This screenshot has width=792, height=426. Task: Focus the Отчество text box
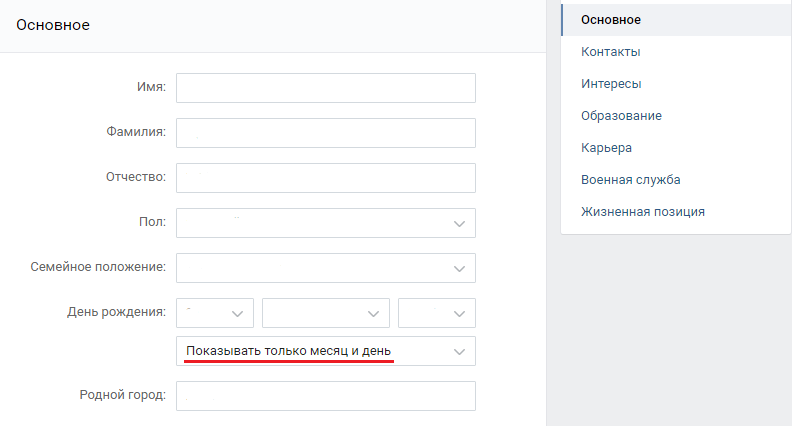click(x=326, y=178)
